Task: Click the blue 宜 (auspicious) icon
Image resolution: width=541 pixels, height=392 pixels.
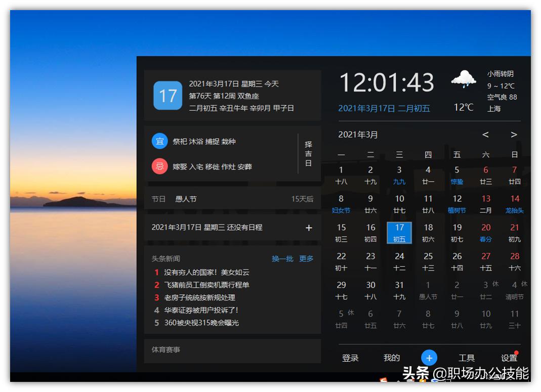Action: pos(159,141)
